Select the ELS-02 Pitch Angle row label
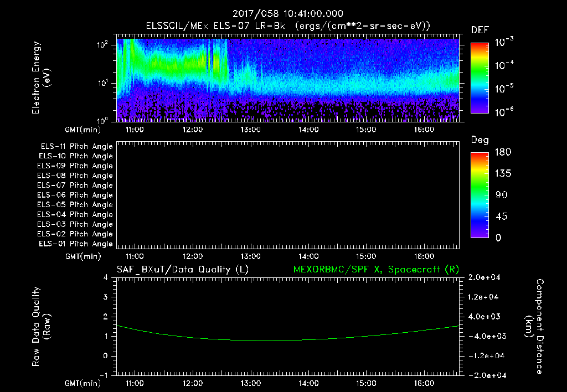 [x=75, y=234]
